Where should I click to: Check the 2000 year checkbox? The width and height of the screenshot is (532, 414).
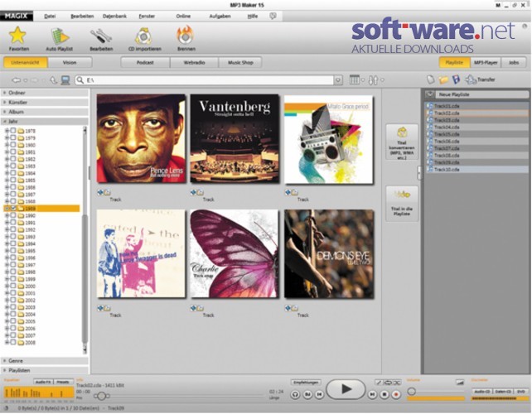pyautogui.click(x=13, y=286)
